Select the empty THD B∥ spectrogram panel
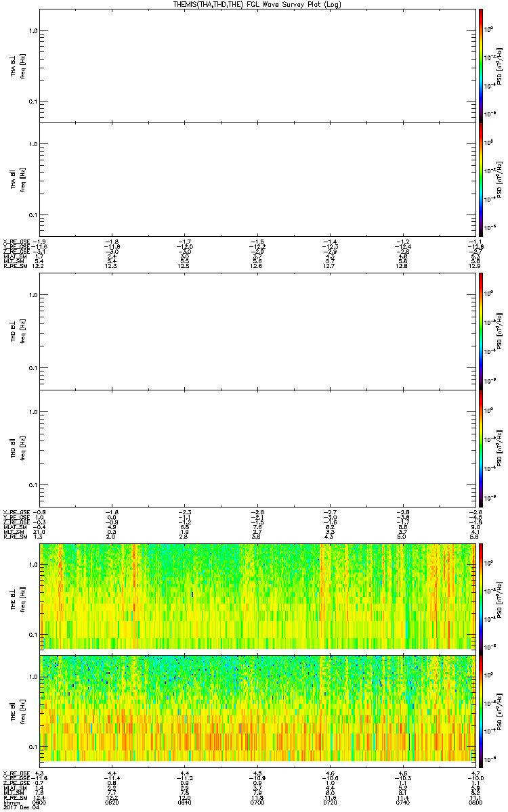The height and width of the screenshot is (812, 508). [257, 447]
